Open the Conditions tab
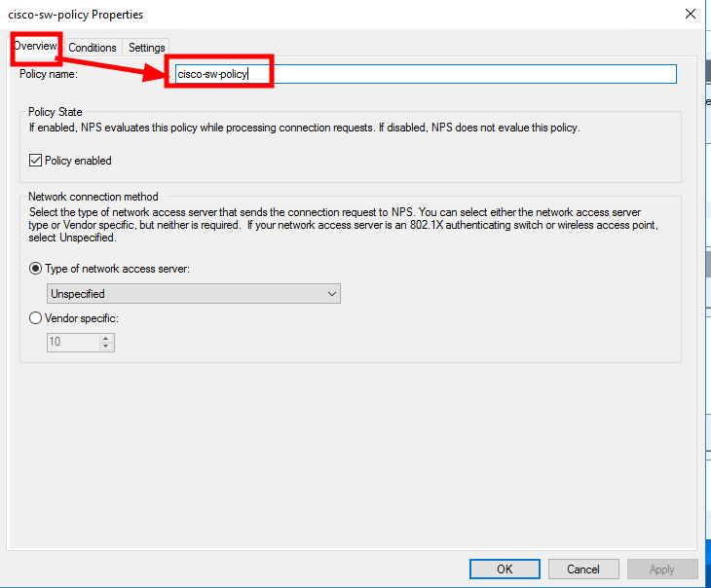This screenshot has width=711, height=588. click(x=93, y=48)
